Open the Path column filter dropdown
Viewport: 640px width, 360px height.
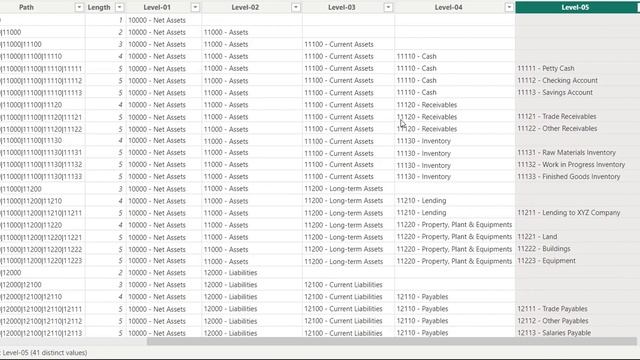pos(79,7)
